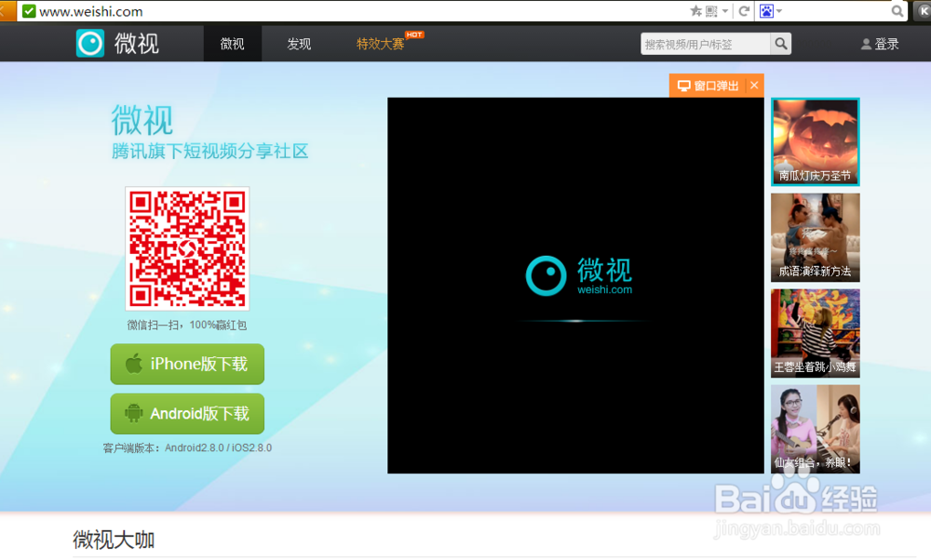Click the 南瓜灯庆万圣节 video thumbnail

click(x=815, y=140)
